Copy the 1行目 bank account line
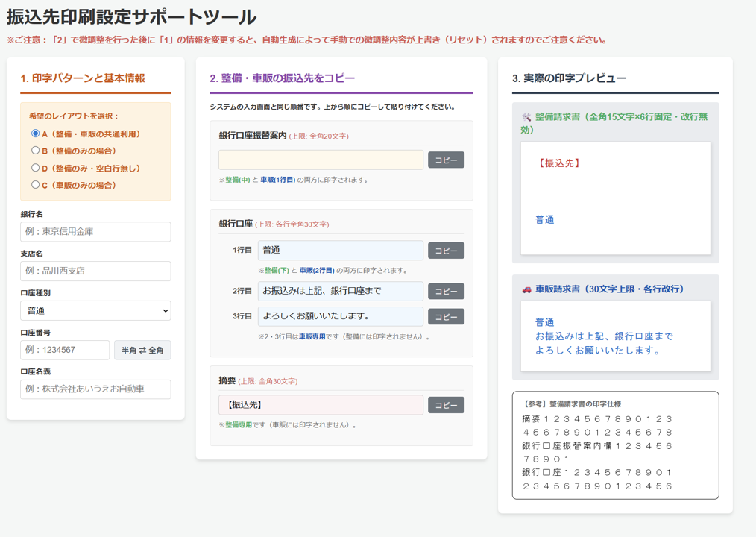Screen dimensions: 756x537 click(446, 251)
